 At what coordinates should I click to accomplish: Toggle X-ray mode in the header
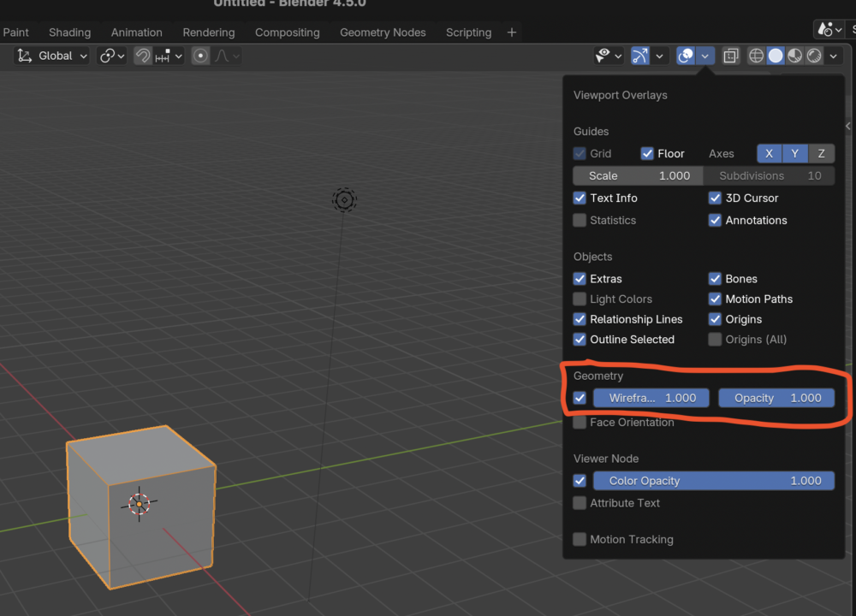point(730,56)
